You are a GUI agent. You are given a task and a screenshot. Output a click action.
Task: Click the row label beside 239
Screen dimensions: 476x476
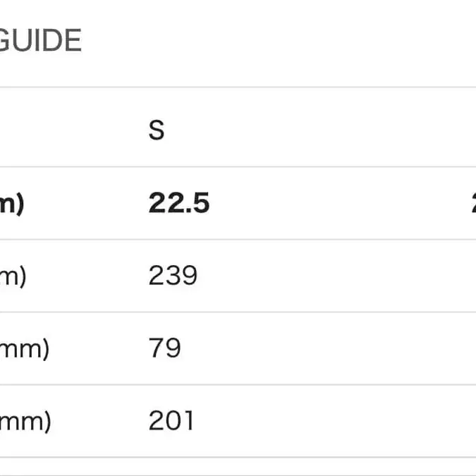coord(13,276)
